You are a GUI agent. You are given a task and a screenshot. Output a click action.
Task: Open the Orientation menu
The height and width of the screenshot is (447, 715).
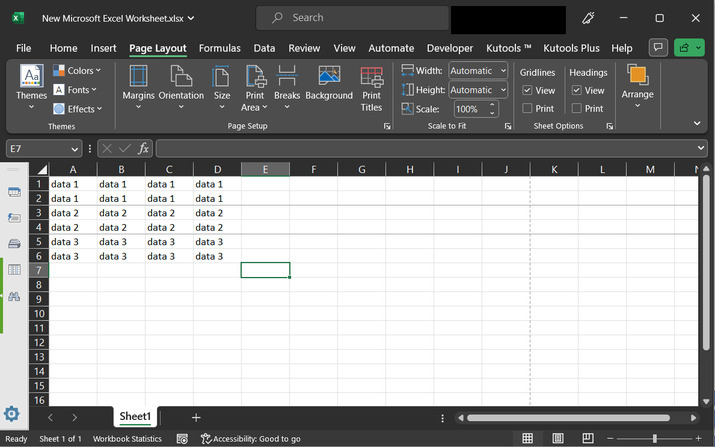point(181,85)
